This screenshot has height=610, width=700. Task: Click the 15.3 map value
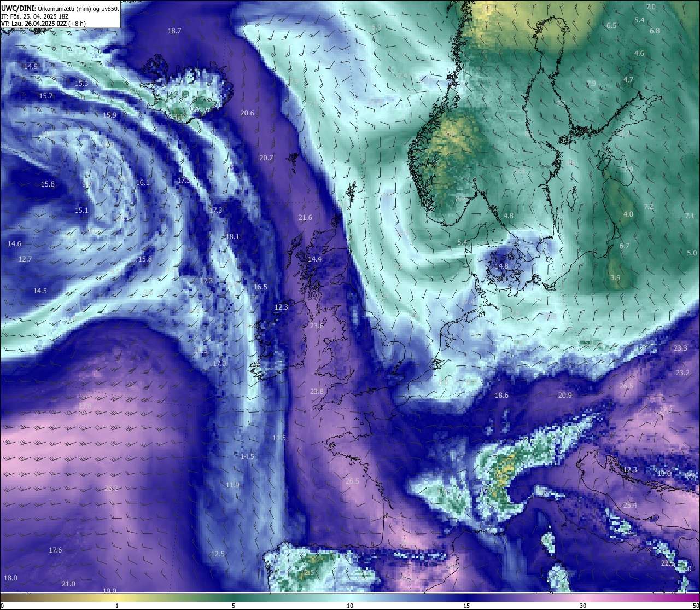pyautogui.click(x=81, y=84)
